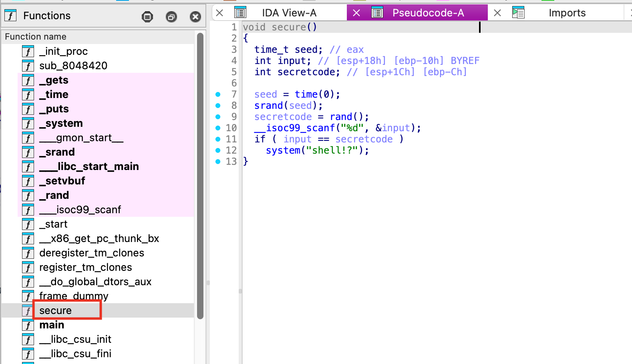Toggle breakpoint dot on line 10
The width and height of the screenshot is (632, 364).
[218, 128]
